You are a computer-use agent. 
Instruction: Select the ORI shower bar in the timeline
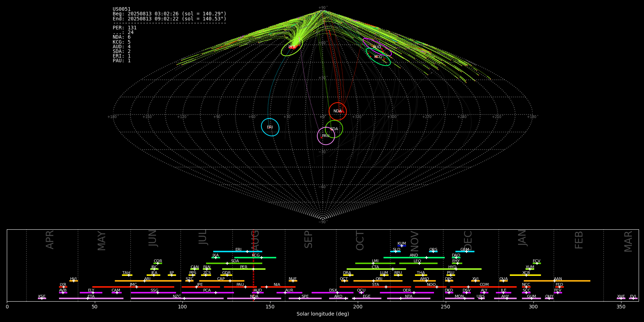pyautogui.click(x=378, y=281)
